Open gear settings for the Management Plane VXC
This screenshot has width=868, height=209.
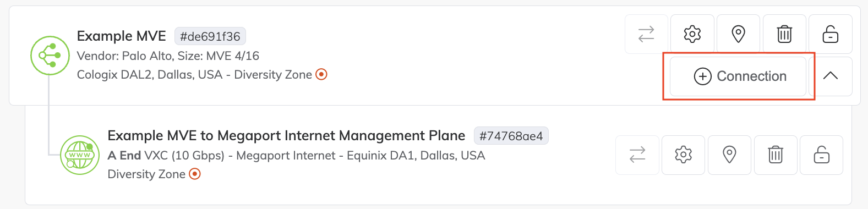[683, 155]
